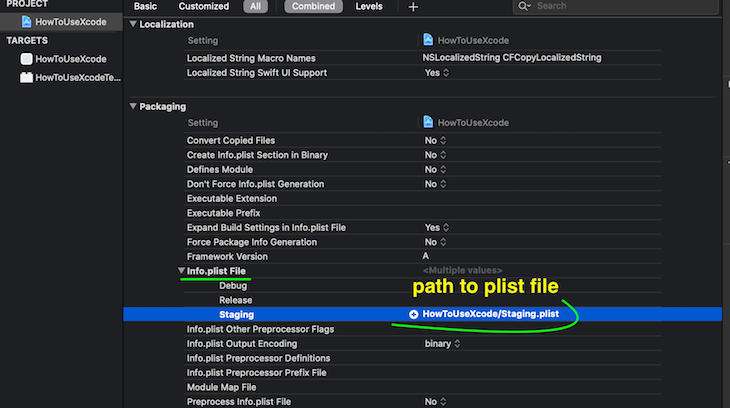Open Convert Copied Files value popup

(435, 140)
